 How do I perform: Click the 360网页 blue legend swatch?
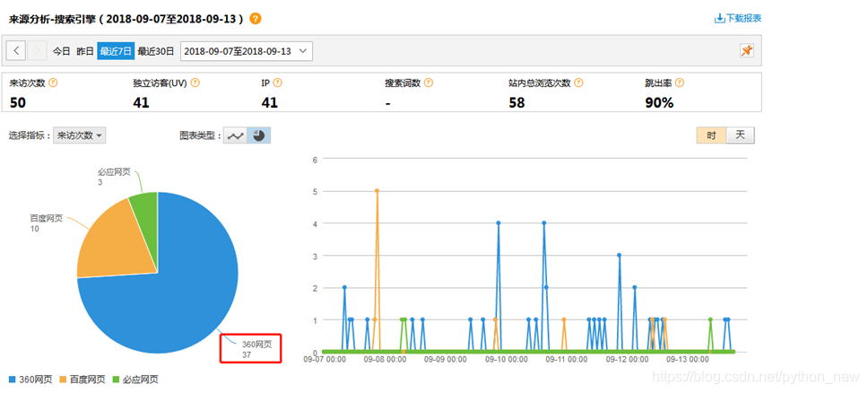pos(12,380)
